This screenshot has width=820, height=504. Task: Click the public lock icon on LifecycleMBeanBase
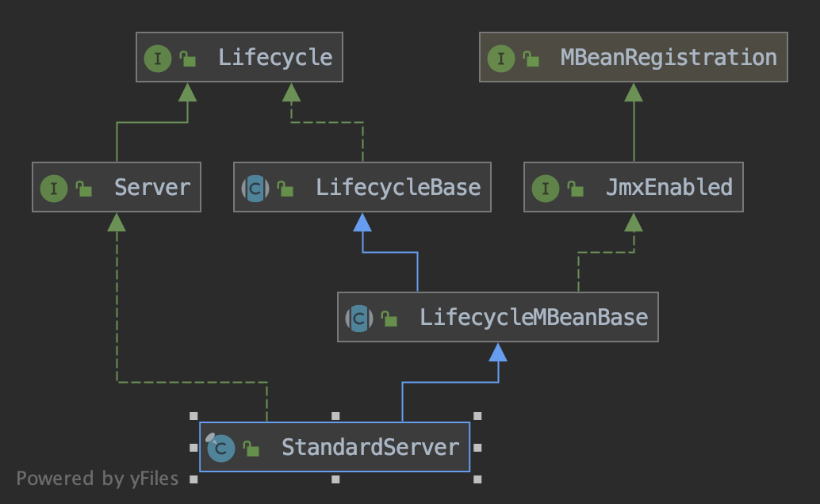389,319
